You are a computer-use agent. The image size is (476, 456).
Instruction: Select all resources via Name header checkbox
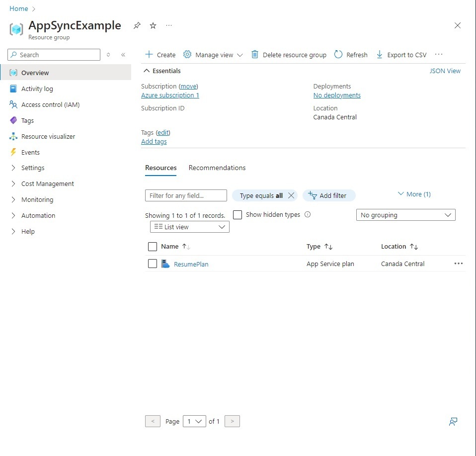coord(152,246)
